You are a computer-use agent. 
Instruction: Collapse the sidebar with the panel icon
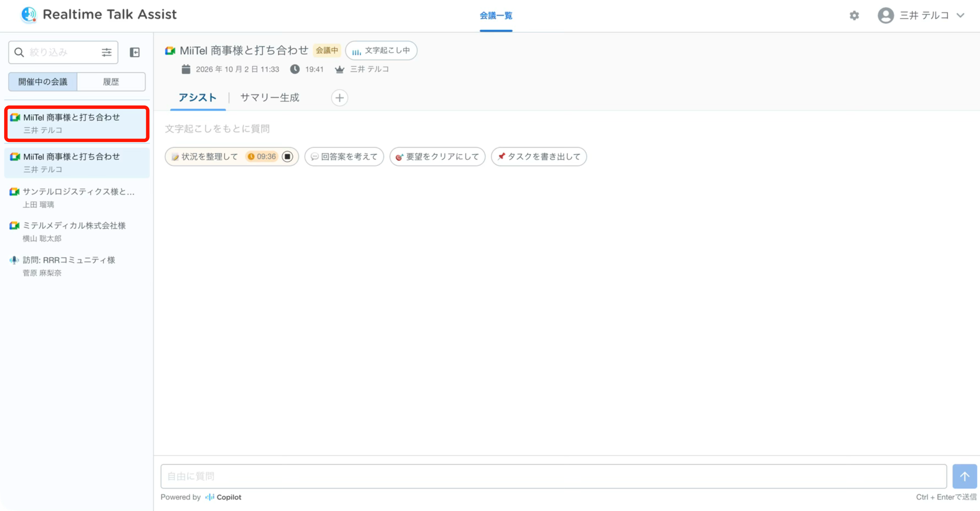(135, 53)
